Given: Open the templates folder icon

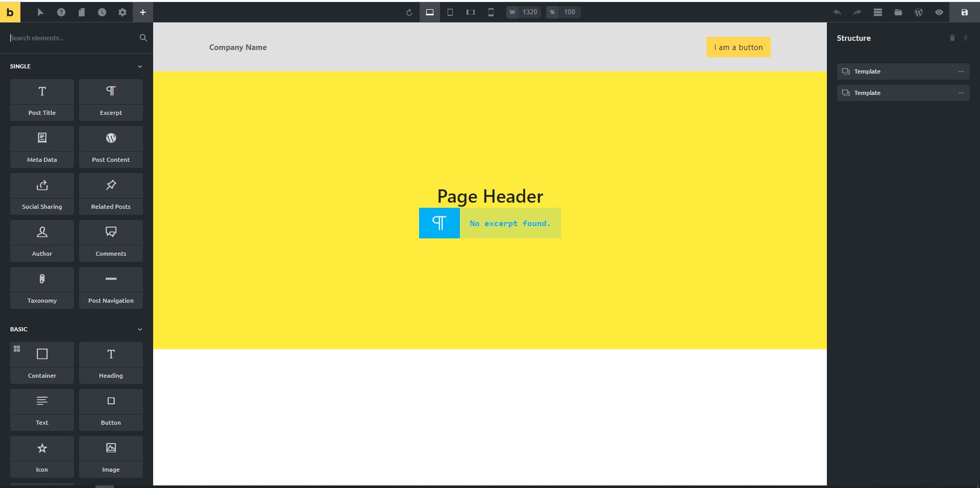Looking at the screenshot, I should [x=898, y=12].
